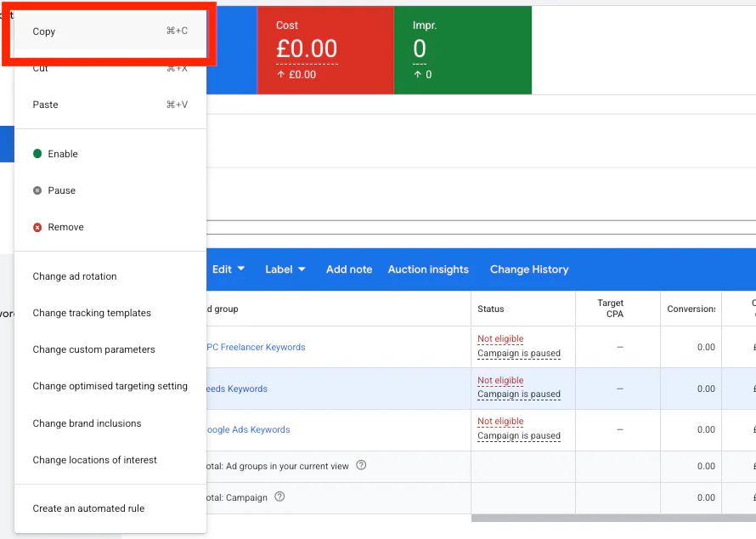756x539 pixels.
Task: Open the Label dropdown
Action: click(x=285, y=269)
